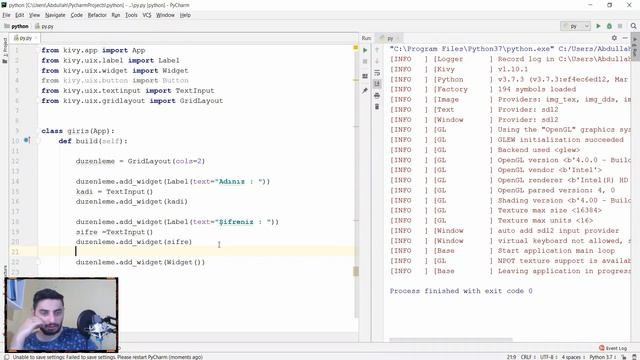Click the console horizontal scrollbar

coord(451,340)
